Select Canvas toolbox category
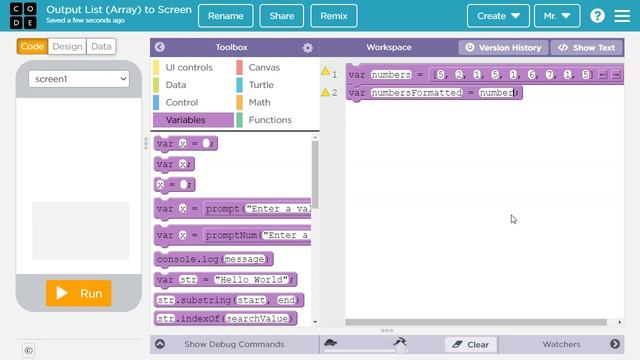The width and height of the screenshot is (640, 360). coord(277,67)
